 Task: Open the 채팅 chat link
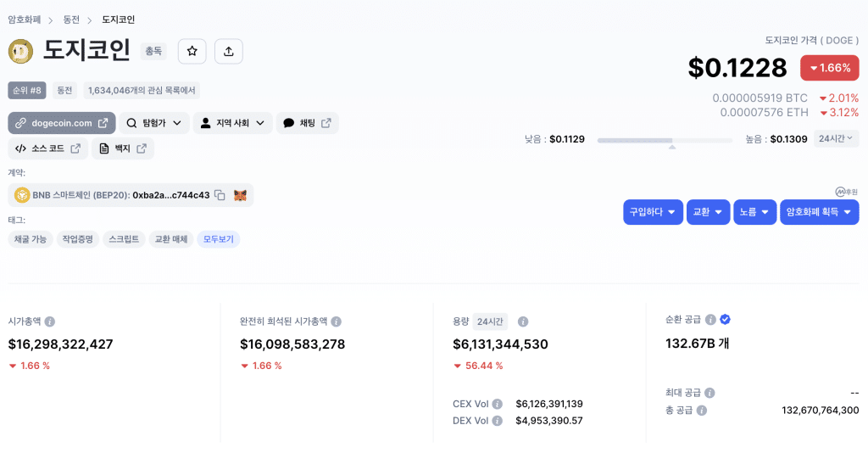(x=307, y=123)
